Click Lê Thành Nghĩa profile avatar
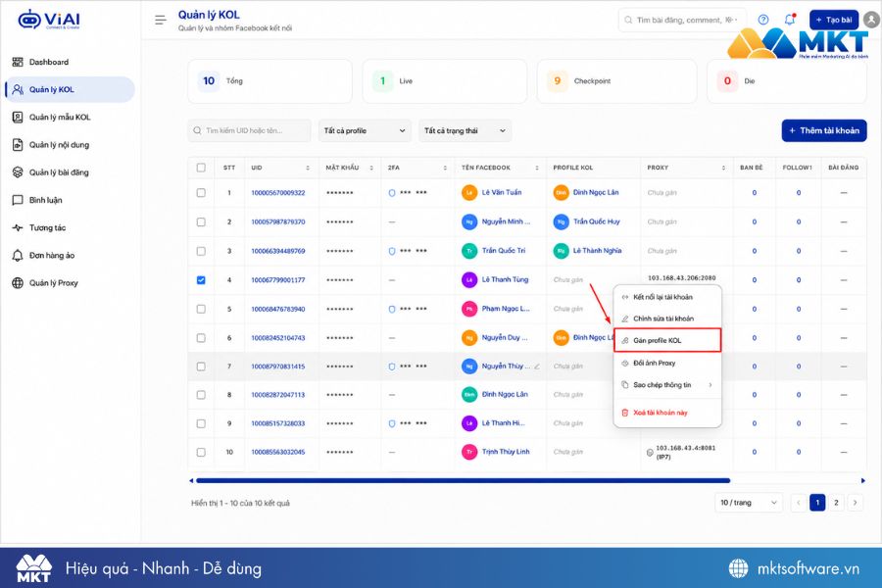 (x=561, y=251)
